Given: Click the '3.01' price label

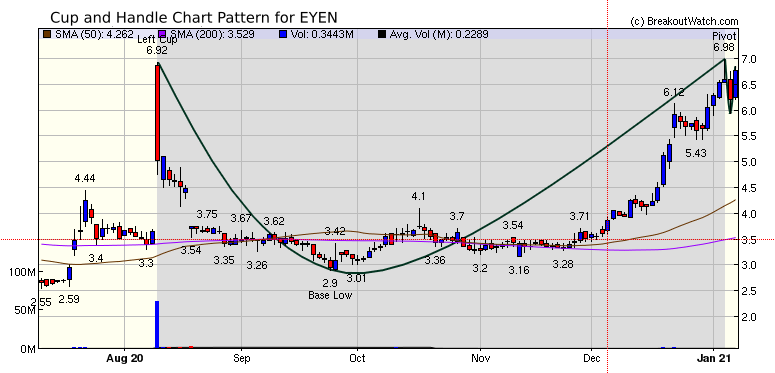Looking at the screenshot, I should click(356, 278).
